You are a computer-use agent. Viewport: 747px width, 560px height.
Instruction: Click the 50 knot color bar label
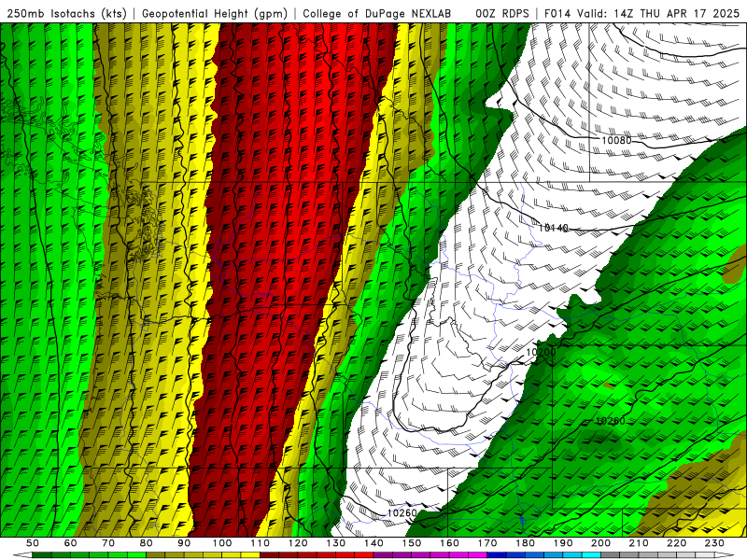[33, 543]
